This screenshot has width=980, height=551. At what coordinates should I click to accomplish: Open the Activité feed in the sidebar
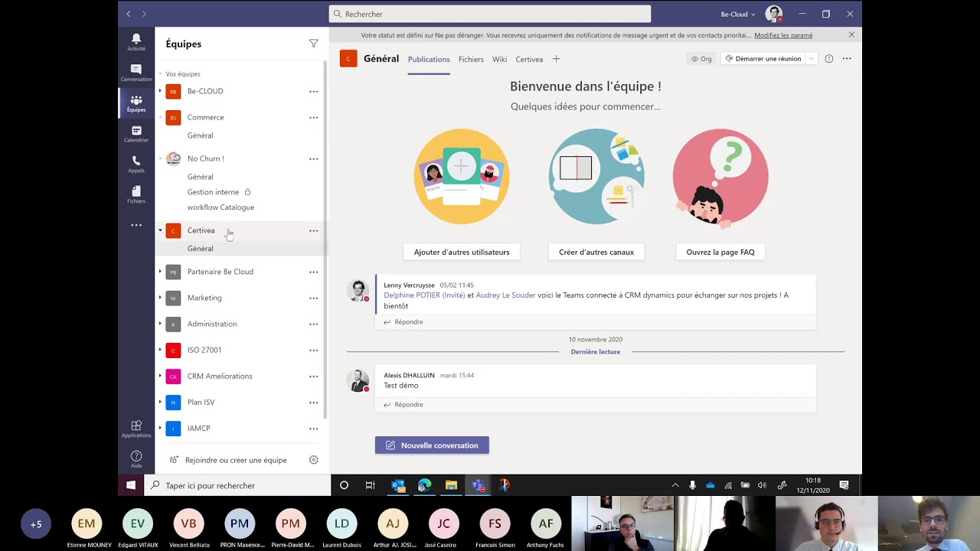(x=136, y=42)
